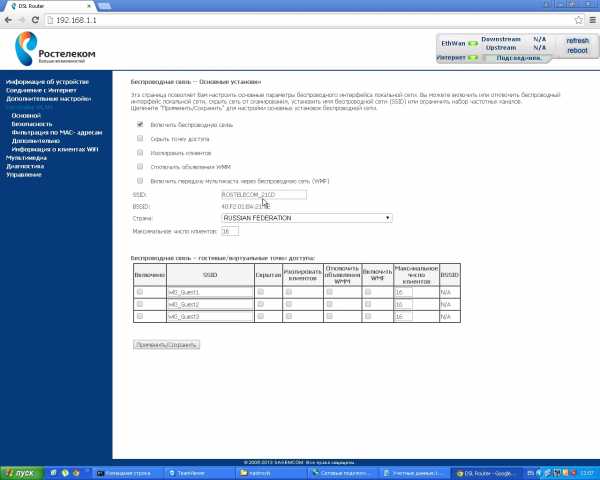The image size is (600, 480).
Task: Open the RUSSIAN FEDERATION country dropdown
Action: tap(307, 218)
